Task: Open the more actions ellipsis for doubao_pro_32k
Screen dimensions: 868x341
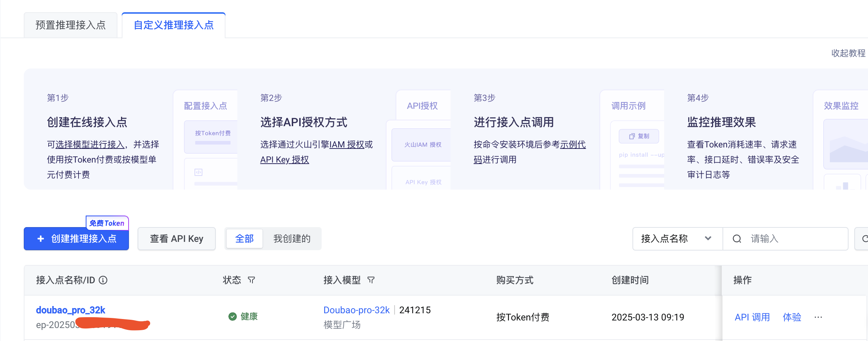Action: [818, 317]
